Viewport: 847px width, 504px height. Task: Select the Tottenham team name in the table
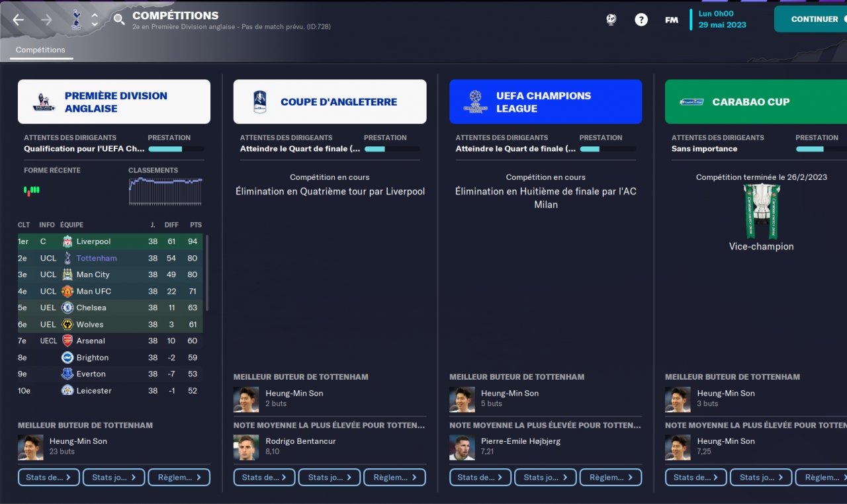pyautogui.click(x=97, y=258)
